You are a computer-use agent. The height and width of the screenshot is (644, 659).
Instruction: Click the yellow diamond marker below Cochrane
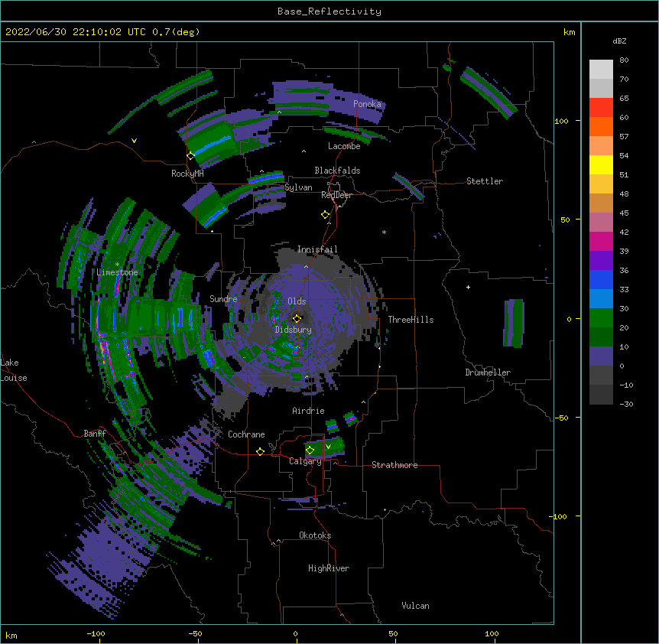click(x=260, y=451)
